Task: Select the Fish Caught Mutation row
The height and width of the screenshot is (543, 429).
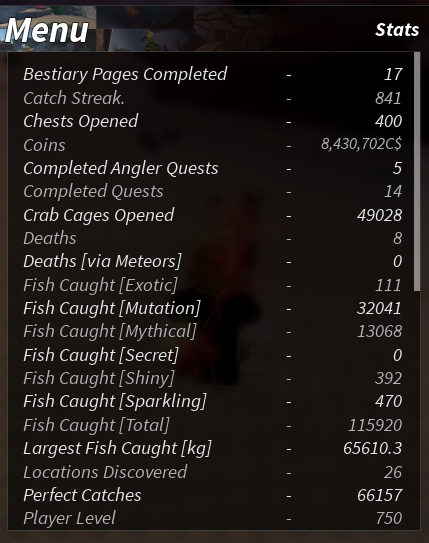Action: (213, 308)
